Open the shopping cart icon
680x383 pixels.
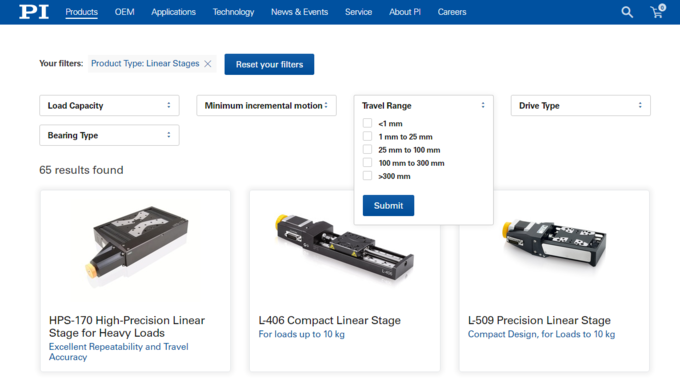657,11
